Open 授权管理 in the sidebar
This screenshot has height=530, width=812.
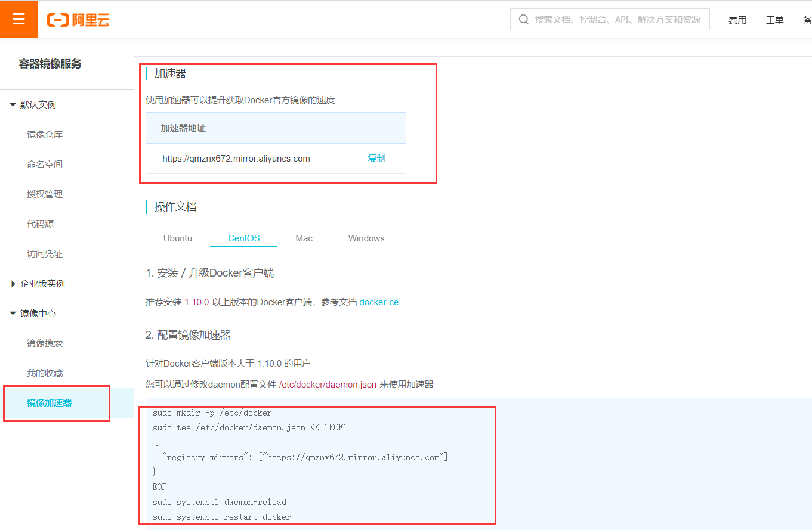[x=45, y=194]
